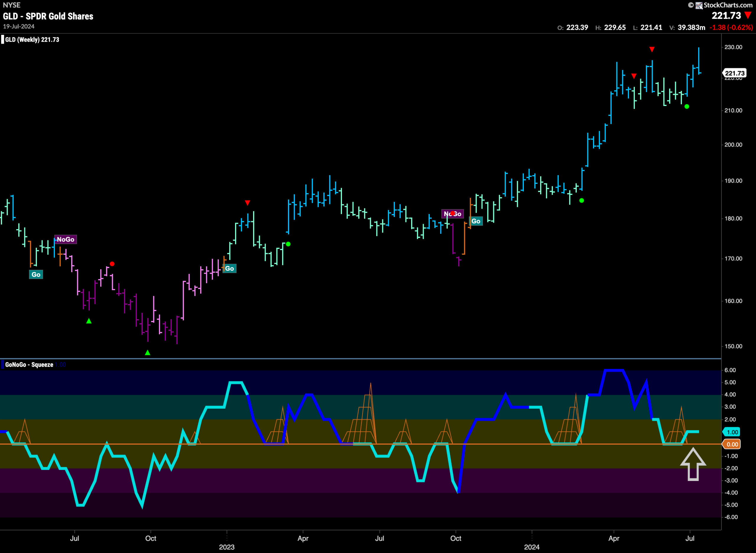Click the Oct 2023 label on the time axis
The width and height of the screenshot is (756, 553).
[x=456, y=538]
